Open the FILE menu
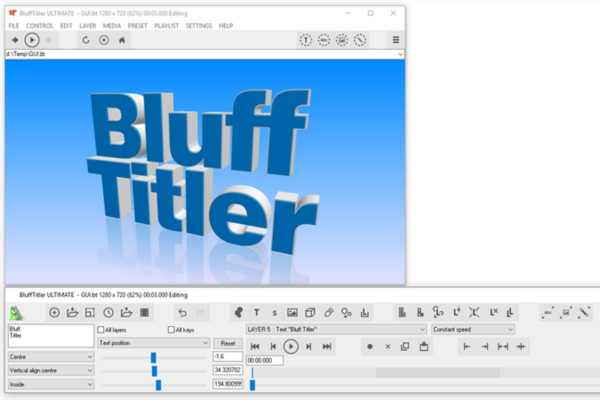The width and height of the screenshot is (600, 400). click(13, 26)
